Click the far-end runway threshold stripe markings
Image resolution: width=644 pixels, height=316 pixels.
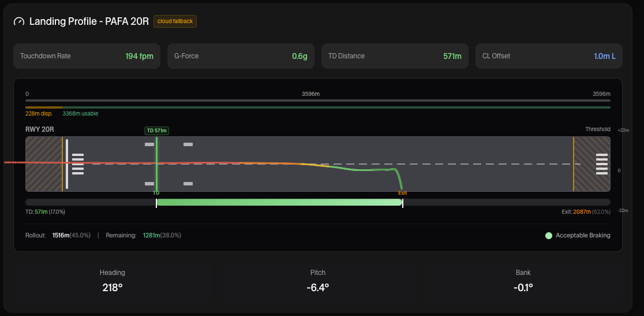[602, 164]
